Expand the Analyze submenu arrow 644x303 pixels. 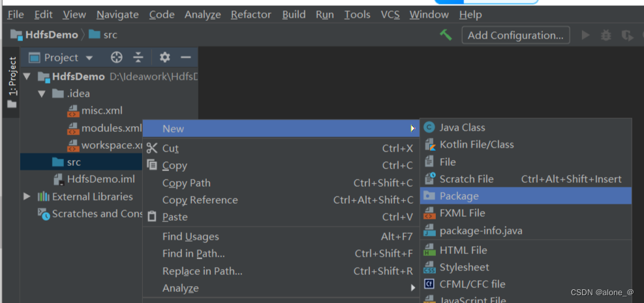(413, 288)
